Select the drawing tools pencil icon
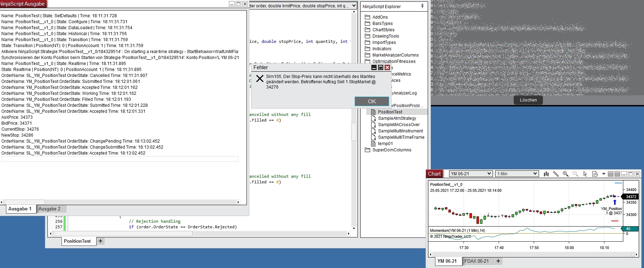Viewport: 644px width, 268px height. [x=556, y=174]
